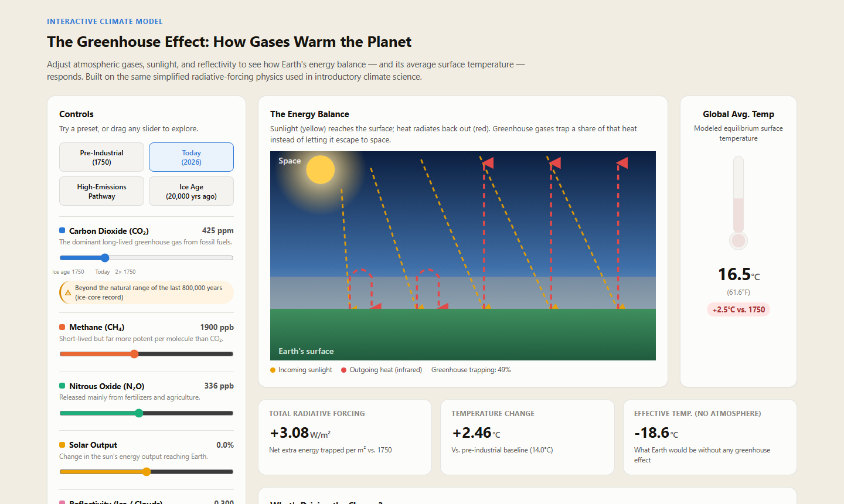
Task: Choose the High-Emissions Pathway preset
Action: pos(101,191)
